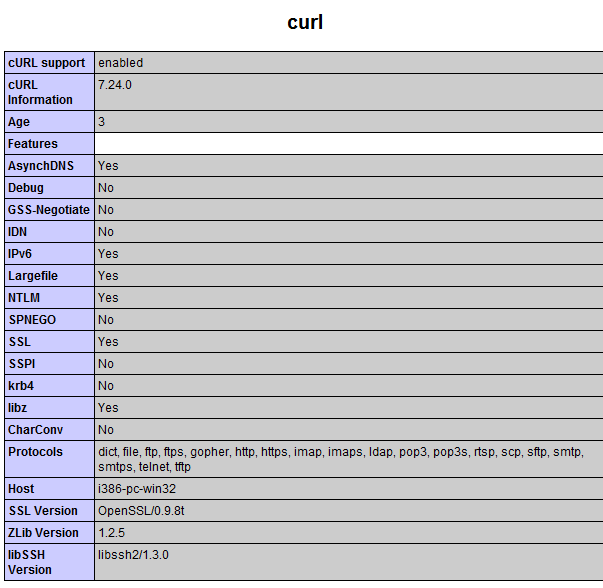Screen dimensions: 603x588
Task: Click the 'No' value beside Debug
Action: click(106, 188)
